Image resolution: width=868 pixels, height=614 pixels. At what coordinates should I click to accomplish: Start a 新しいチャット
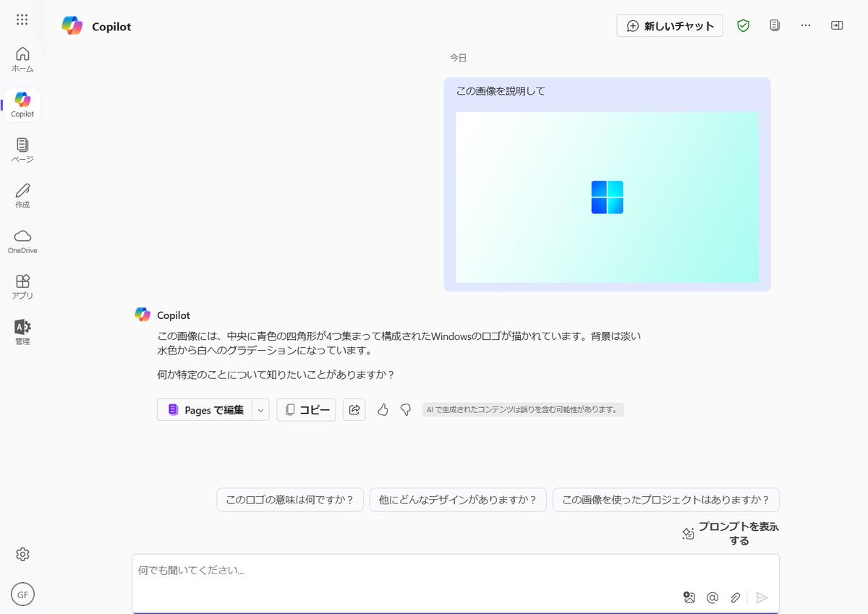click(669, 25)
